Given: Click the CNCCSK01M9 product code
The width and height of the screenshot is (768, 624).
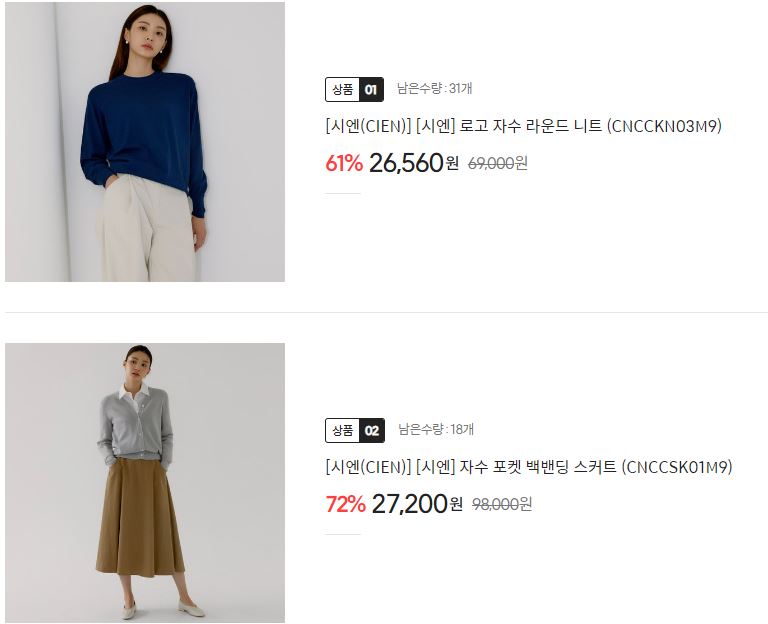Looking at the screenshot, I should (677, 467).
